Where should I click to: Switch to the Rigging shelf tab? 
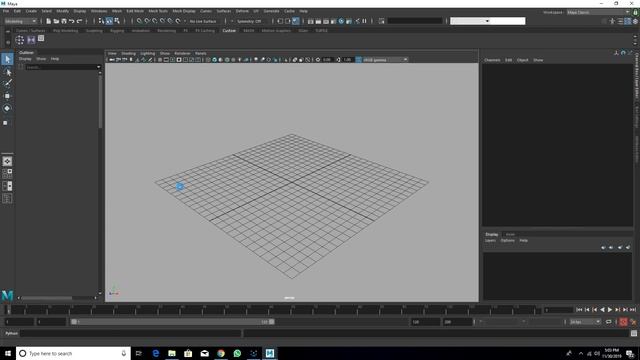(117, 30)
